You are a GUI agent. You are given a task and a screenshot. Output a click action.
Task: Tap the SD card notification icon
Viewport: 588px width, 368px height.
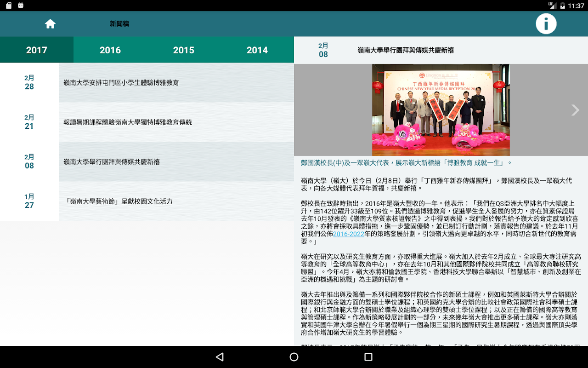coord(8,6)
